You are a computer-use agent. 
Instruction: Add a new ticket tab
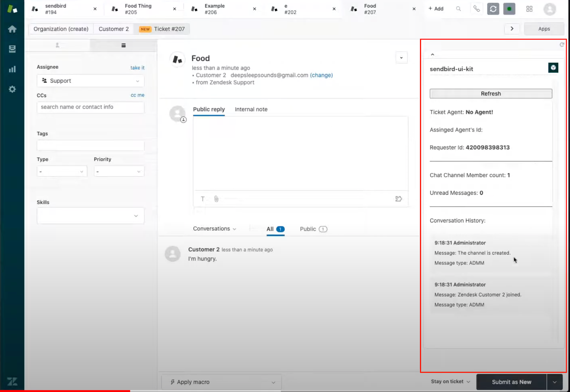point(436,9)
